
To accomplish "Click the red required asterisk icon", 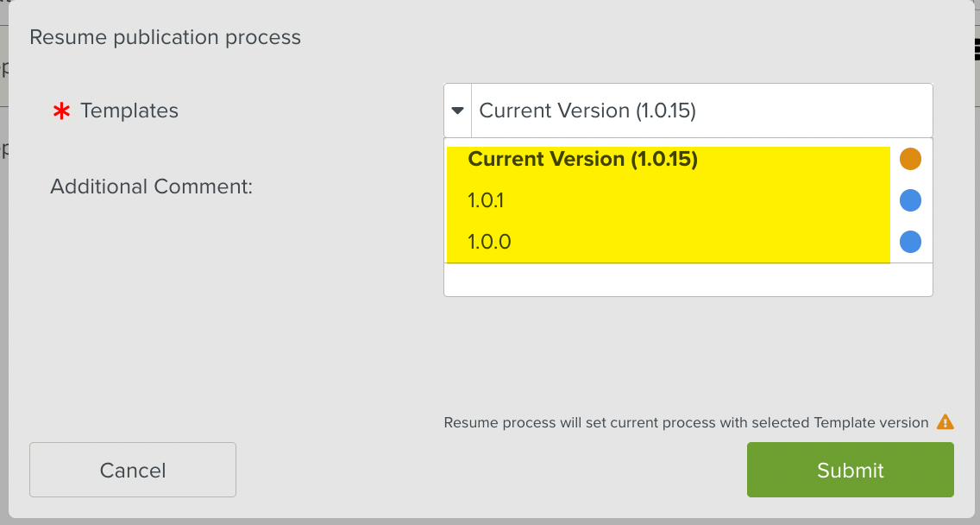I will pyautogui.click(x=61, y=111).
